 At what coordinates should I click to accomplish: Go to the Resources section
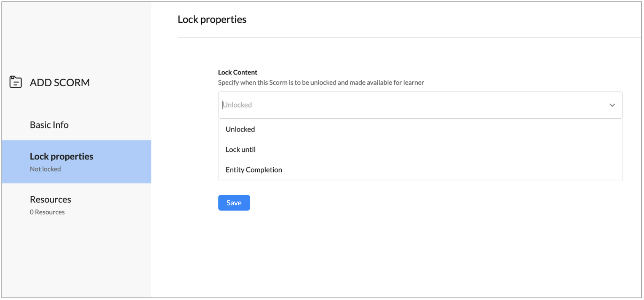(x=50, y=199)
